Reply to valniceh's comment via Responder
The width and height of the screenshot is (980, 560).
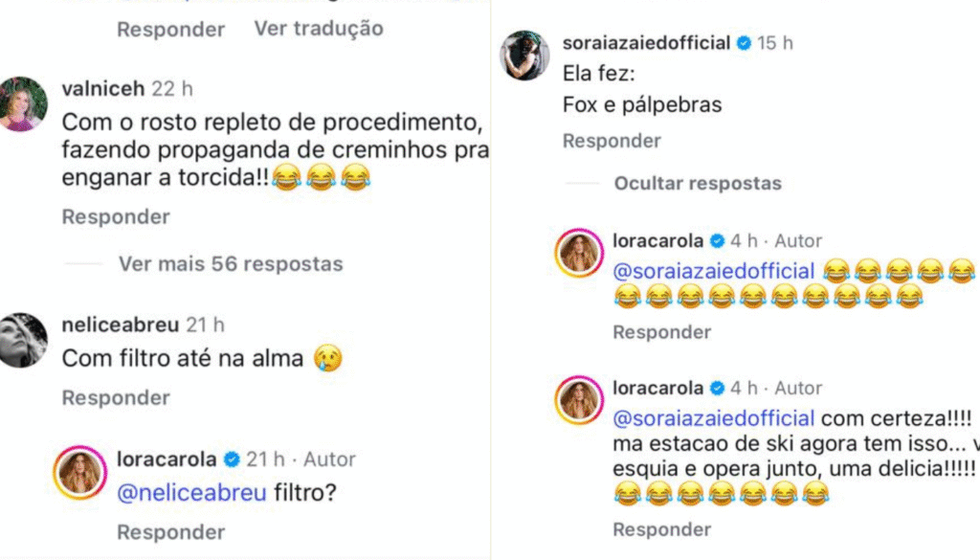(x=116, y=217)
